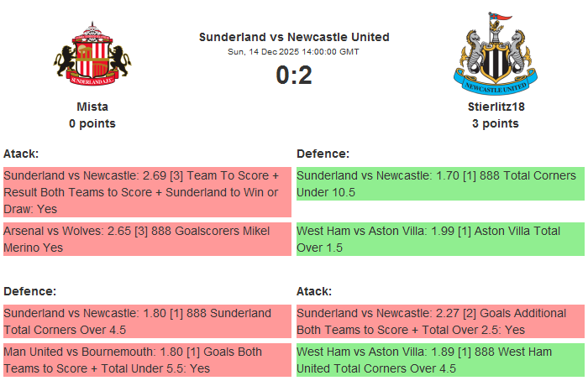Click the Defence heading under Stierlitz18
This screenshot has height=386, width=588.
(323, 154)
